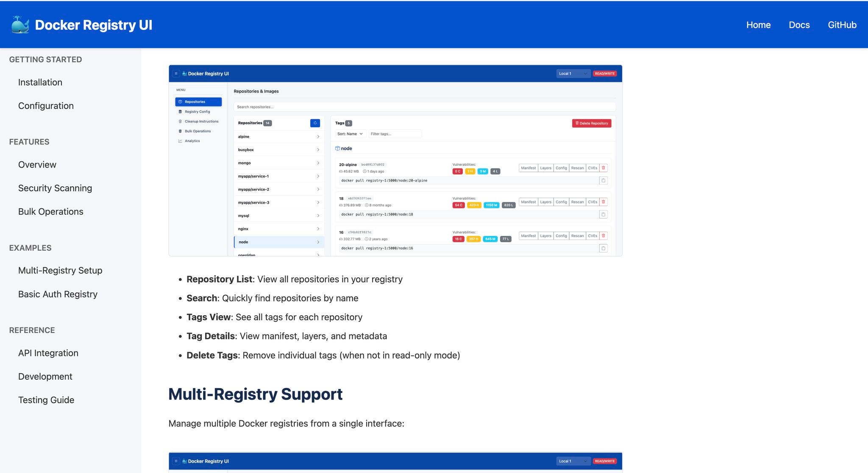This screenshot has width=868, height=473.
Task: Expand the alpine repository chevron
Action: click(x=318, y=137)
